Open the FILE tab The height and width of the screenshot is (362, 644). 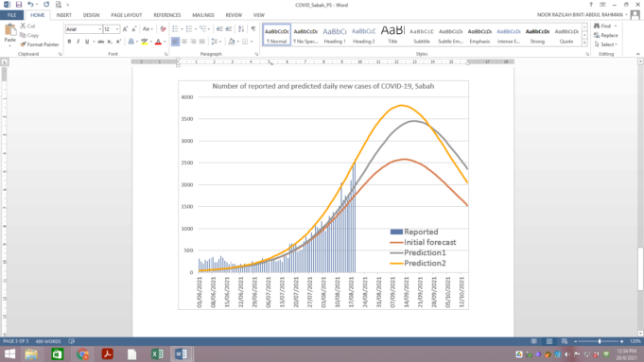12,15
